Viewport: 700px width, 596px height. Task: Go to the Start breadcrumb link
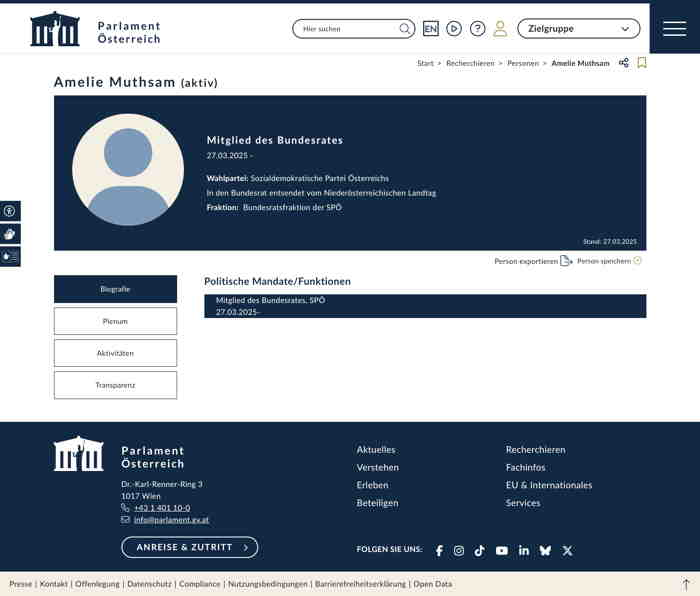tap(425, 63)
